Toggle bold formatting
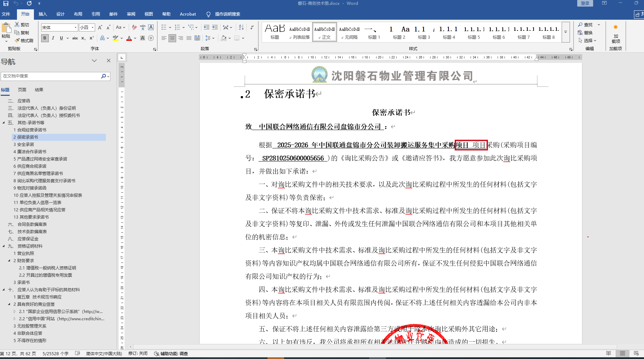644x359 pixels. 45,38
